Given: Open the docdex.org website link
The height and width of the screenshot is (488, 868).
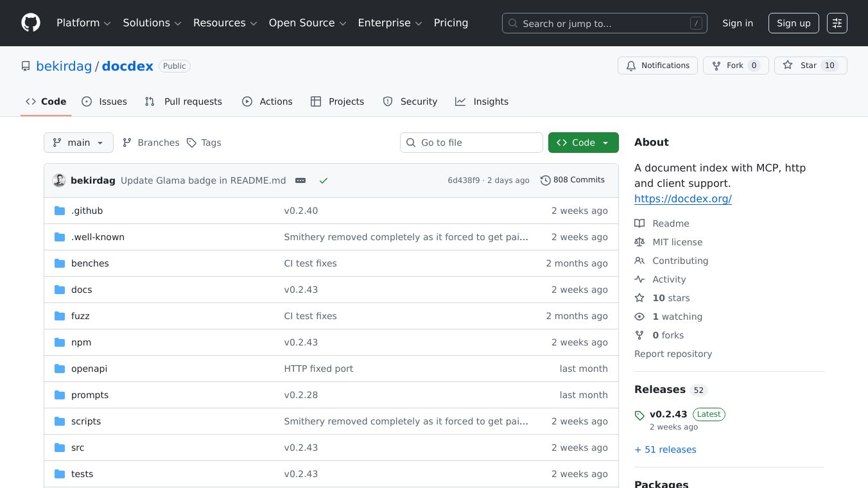Looking at the screenshot, I should coord(682,198).
